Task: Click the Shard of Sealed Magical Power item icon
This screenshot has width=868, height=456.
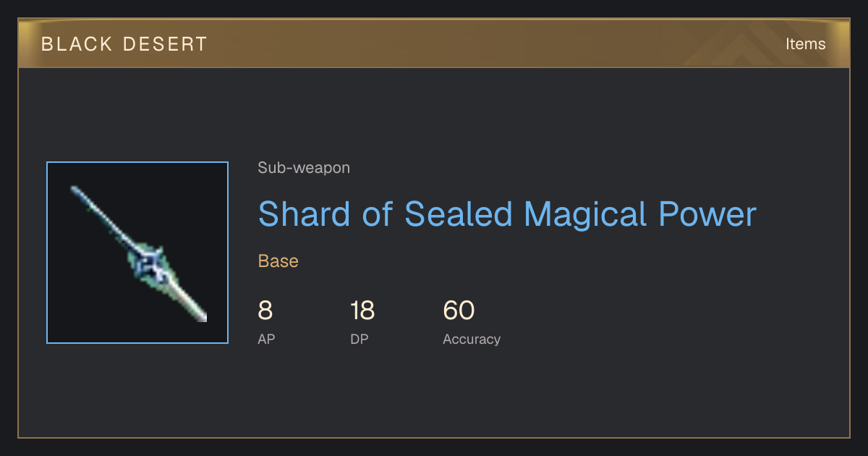Action: pyautogui.click(x=137, y=253)
